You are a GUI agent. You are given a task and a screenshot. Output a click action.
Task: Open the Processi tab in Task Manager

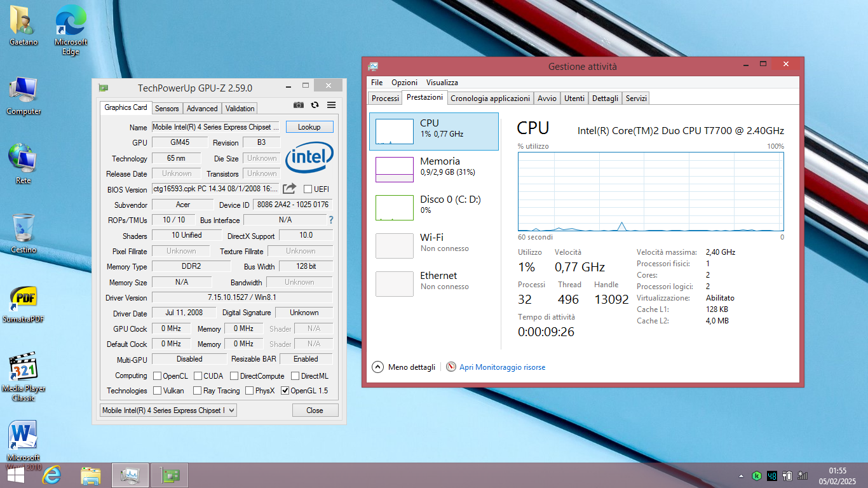(x=385, y=98)
